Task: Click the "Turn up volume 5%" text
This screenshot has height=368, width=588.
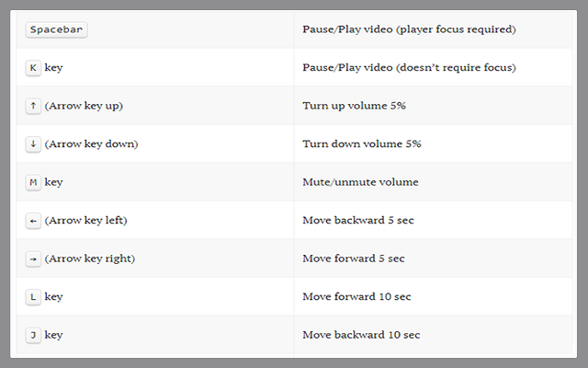Action: pos(354,106)
